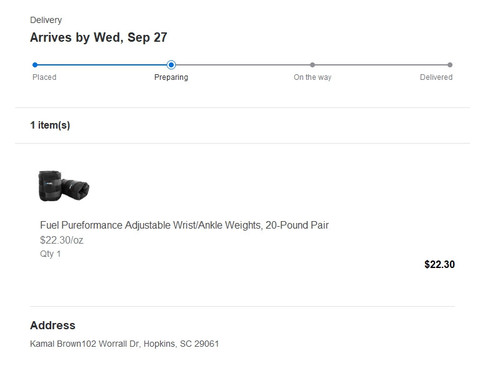Open the ankle weights product thumbnail
The width and height of the screenshot is (500, 391).
[64, 186]
